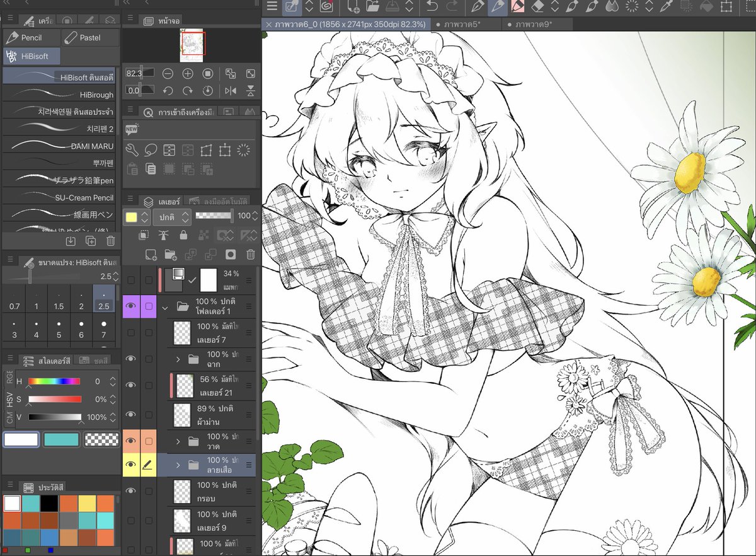756x556 pixels.
Task: Switch to the ภาพวาด9 canvas tab
Action: (x=539, y=25)
